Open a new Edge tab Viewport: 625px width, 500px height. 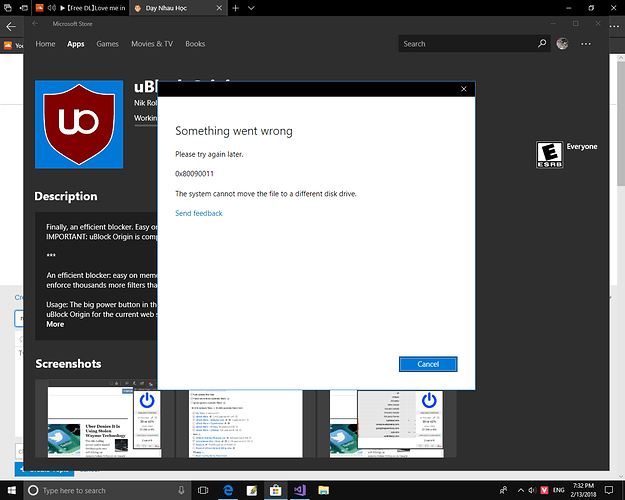click(x=236, y=8)
